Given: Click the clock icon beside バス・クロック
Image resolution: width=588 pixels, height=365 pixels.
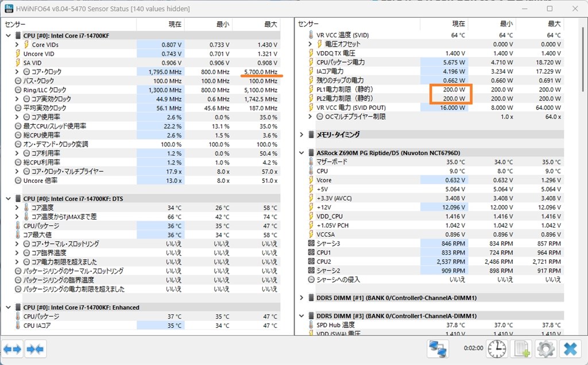Looking at the screenshot, I should click(18, 80).
